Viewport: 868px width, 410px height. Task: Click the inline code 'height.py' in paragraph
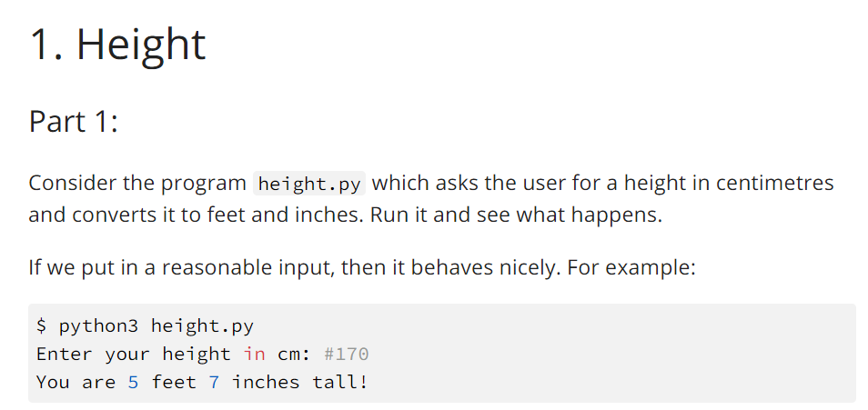click(x=309, y=184)
